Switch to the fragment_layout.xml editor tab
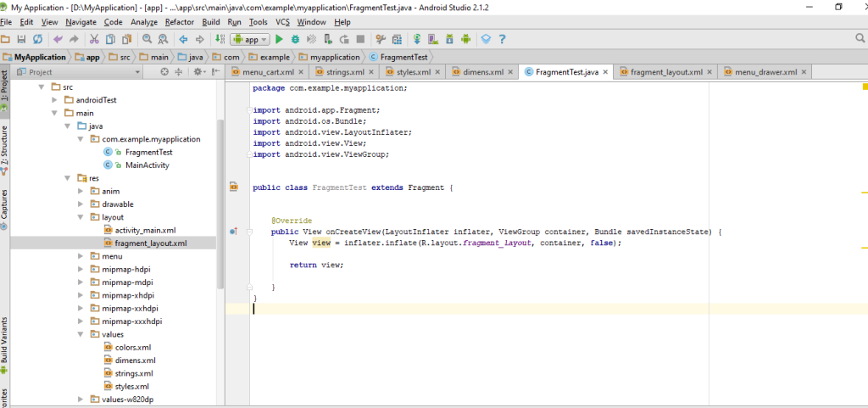The image size is (868, 408). 666,72
